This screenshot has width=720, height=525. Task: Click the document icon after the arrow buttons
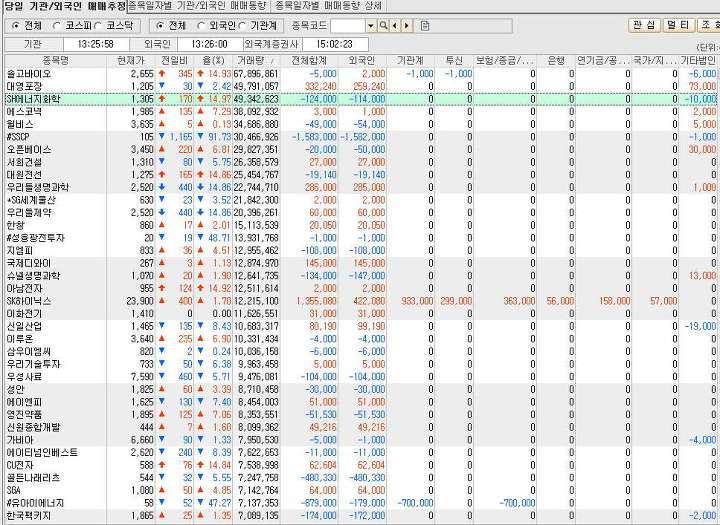click(x=425, y=26)
